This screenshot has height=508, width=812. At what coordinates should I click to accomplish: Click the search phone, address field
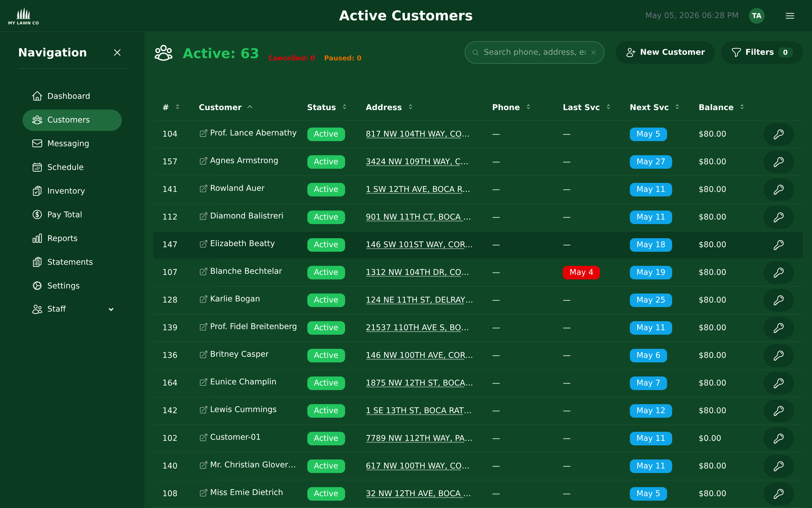coord(534,52)
